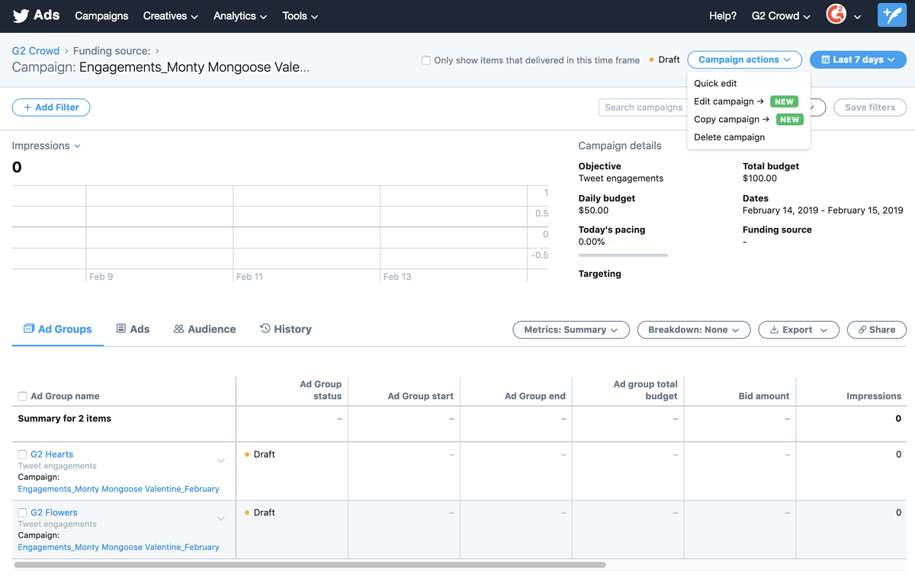
Task: Click the Daily budget $50.00 value
Action: click(x=593, y=210)
